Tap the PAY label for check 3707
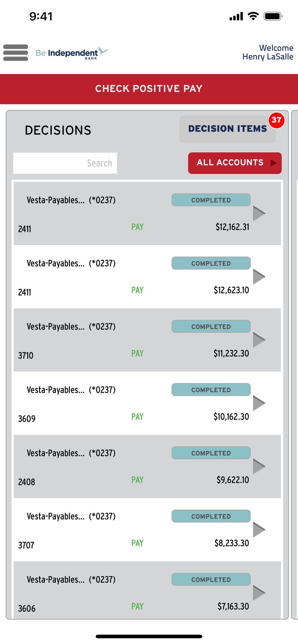This screenshot has height=644, width=298. click(137, 543)
